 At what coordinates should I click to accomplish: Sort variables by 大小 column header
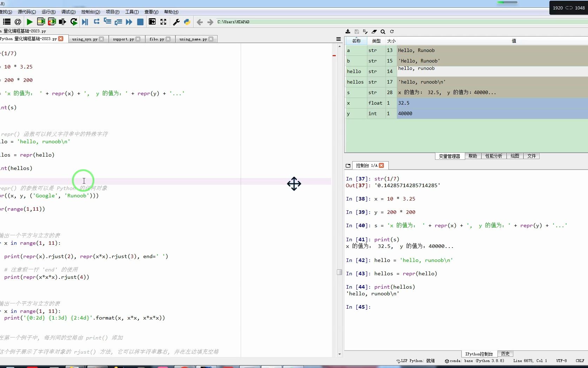click(391, 41)
